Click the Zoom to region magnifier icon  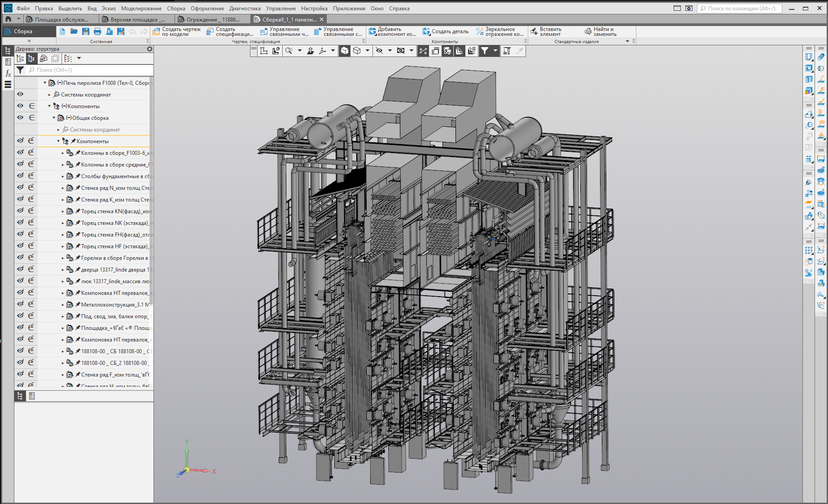tap(289, 51)
